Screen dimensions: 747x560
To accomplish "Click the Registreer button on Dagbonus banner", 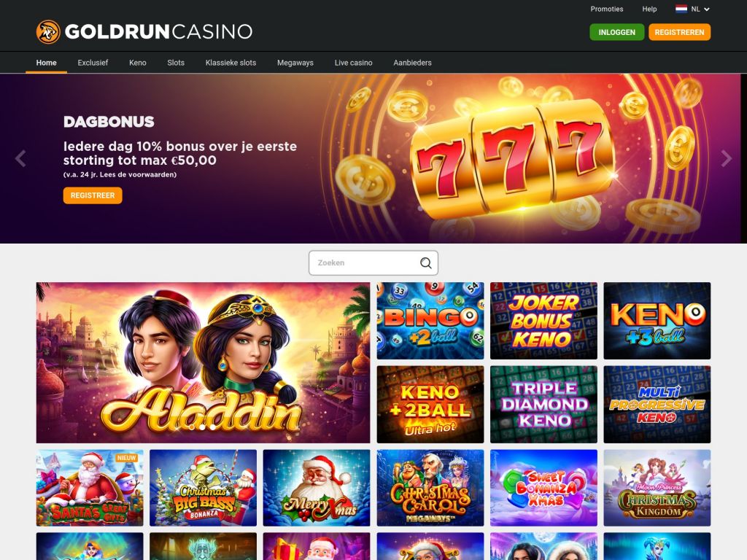I will point(93,195).
